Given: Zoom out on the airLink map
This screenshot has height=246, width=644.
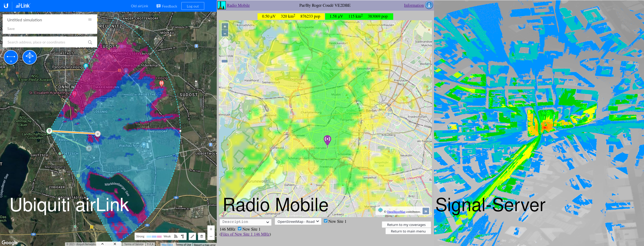Looking at the screenshot, I should (211, 236).
